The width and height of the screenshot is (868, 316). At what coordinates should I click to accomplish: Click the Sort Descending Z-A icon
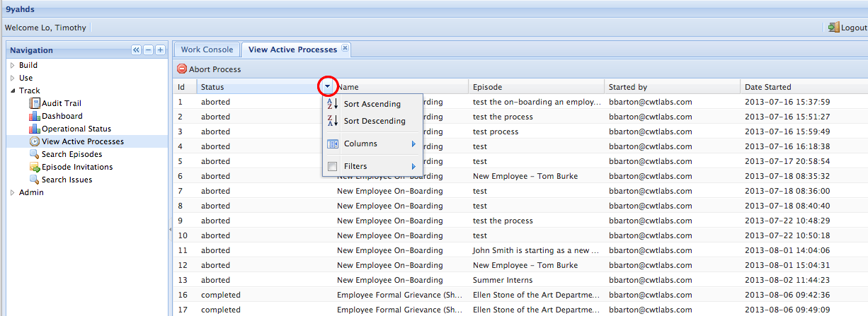coord(332,121)
